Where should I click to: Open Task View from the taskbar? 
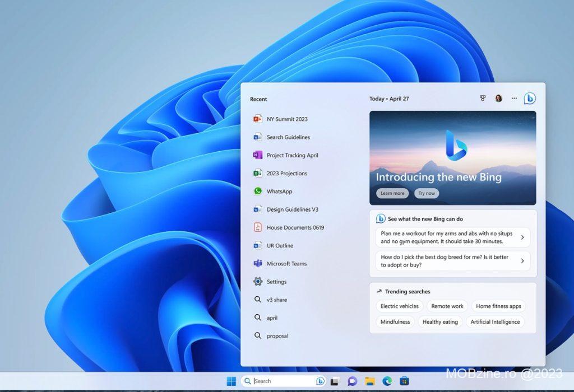click(335, 381)
